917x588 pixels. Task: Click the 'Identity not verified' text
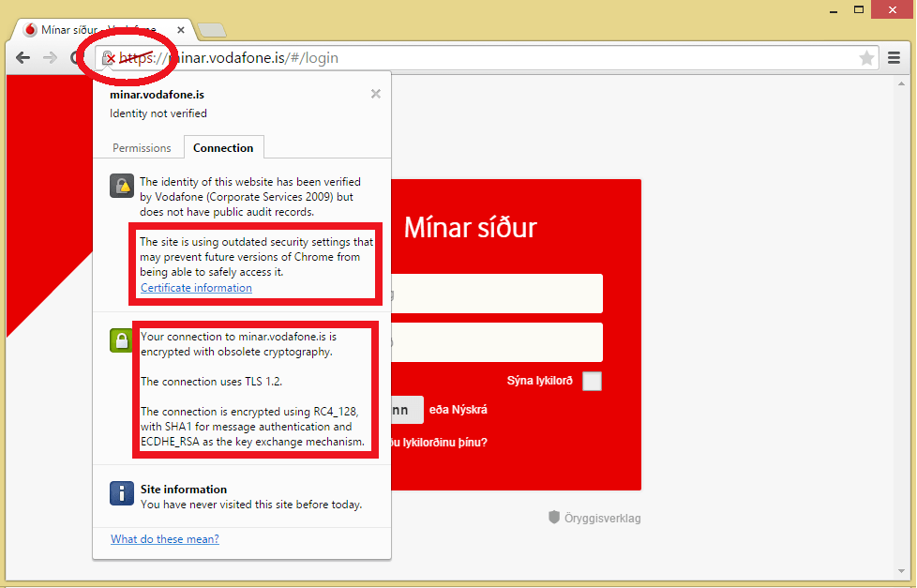click(x=158, y=113)
